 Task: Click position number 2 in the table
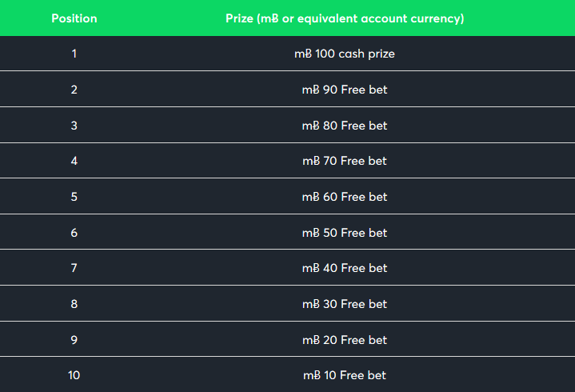(x=74, y=90)
